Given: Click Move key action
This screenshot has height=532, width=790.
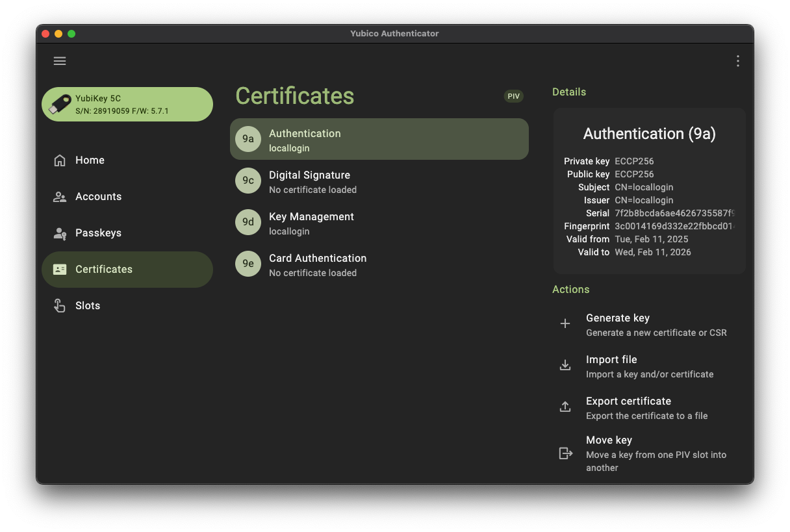Looking at the screenshot, I should tap(649, 453).
